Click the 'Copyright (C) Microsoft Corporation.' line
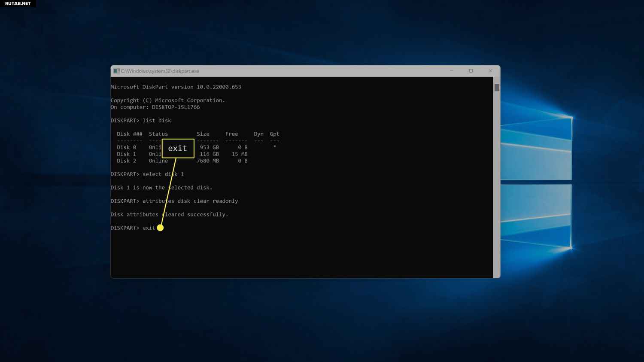The width and height of the screenshot is (644, 362). coord(168,100)
